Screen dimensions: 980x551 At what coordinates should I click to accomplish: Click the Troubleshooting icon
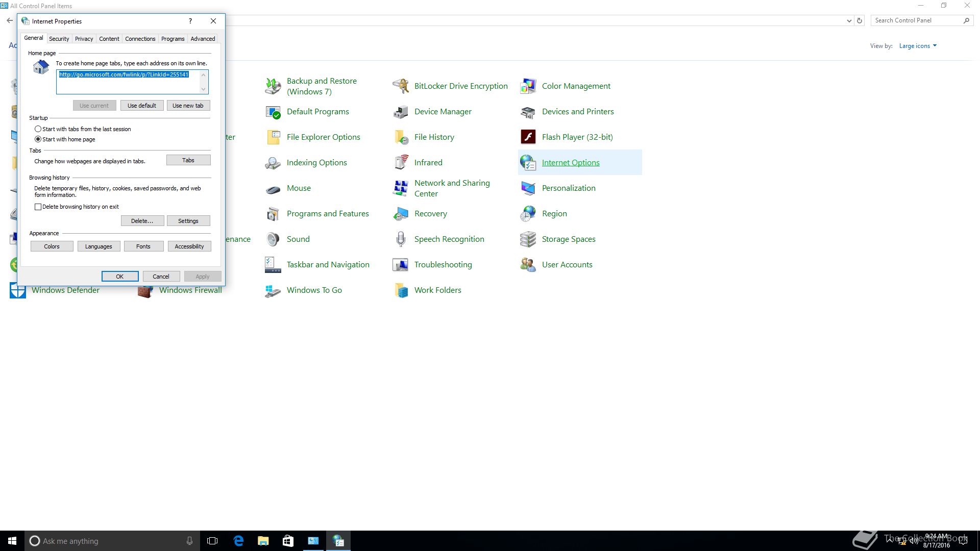point(401,265)
